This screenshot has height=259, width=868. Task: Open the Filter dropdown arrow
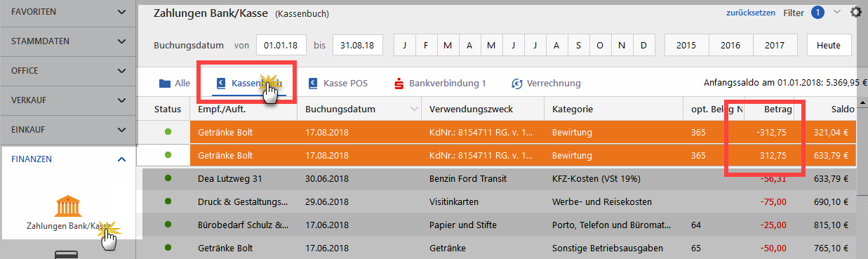[x=836, y=12]
